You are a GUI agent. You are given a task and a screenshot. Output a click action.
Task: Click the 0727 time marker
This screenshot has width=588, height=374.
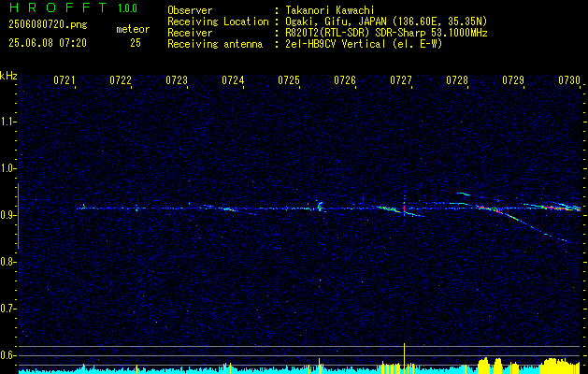click(400, 80)
